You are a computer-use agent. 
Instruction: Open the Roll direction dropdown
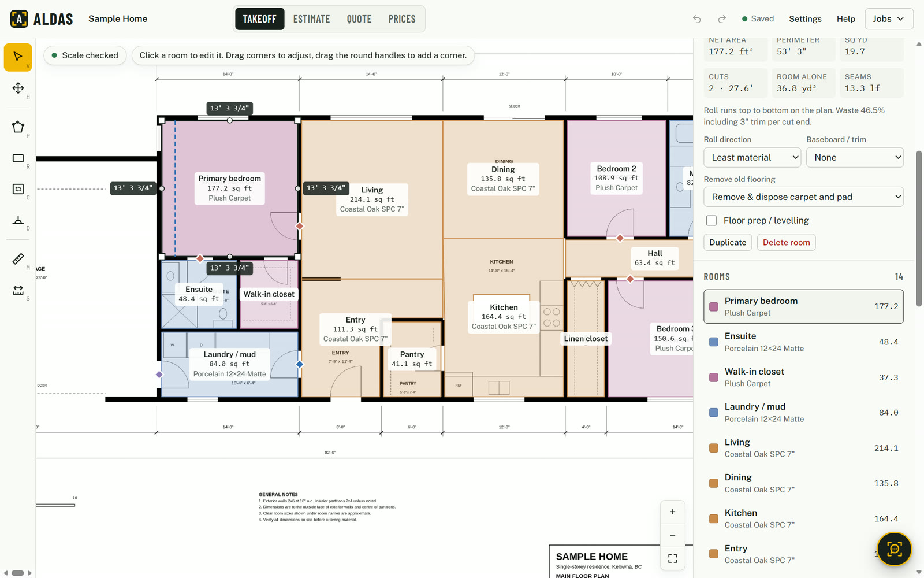tap(752, 158)
